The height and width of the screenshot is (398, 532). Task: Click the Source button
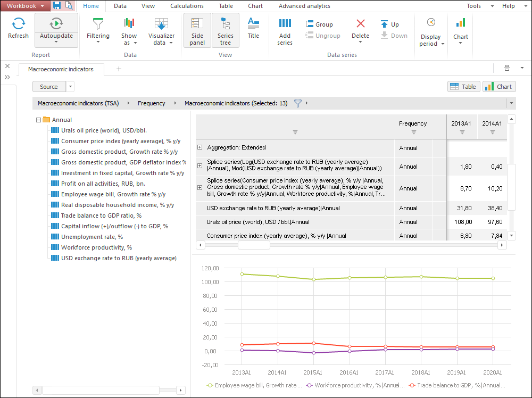[x=49, y=87]
